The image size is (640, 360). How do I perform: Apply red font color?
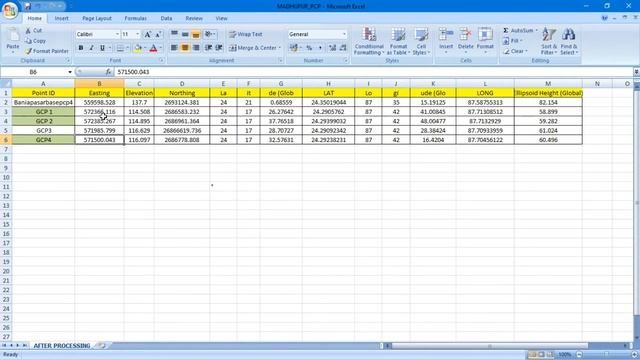[x=153, y=48]
